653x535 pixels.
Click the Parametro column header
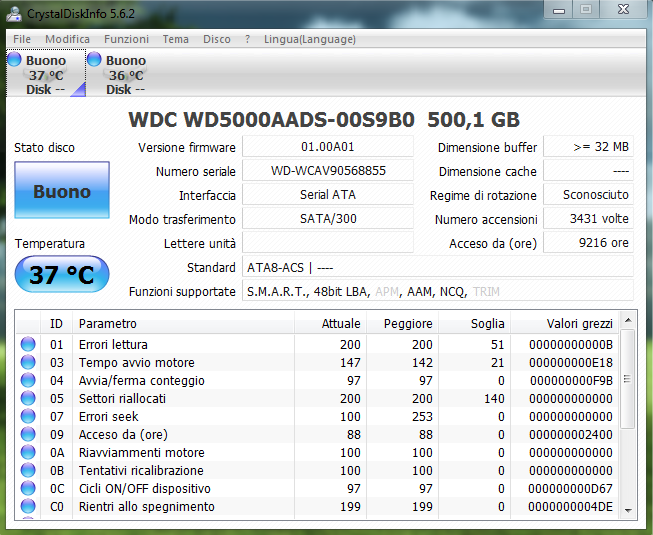click(x=183, y=323)
